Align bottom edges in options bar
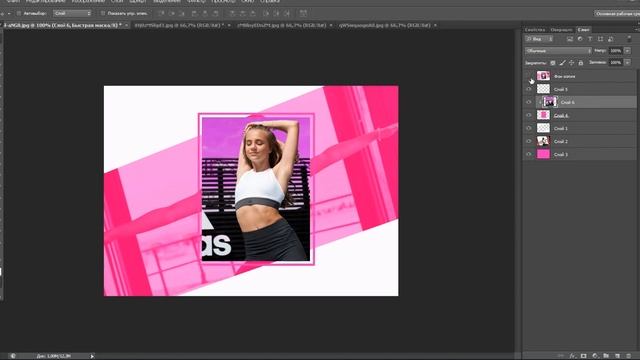 coord(182,13)
